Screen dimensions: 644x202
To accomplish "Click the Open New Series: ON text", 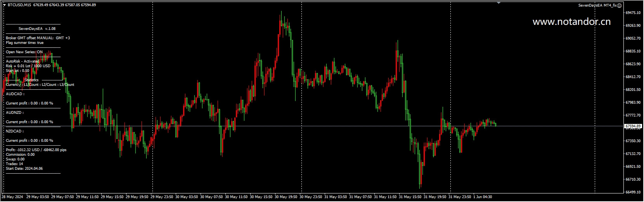I will click(x=24, y=52).
